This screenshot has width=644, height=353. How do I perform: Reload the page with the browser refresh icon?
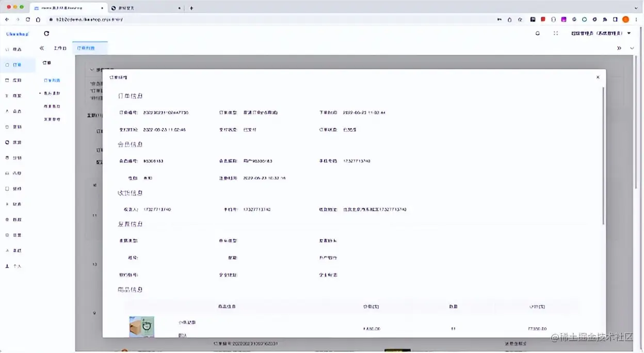point(27,20)
